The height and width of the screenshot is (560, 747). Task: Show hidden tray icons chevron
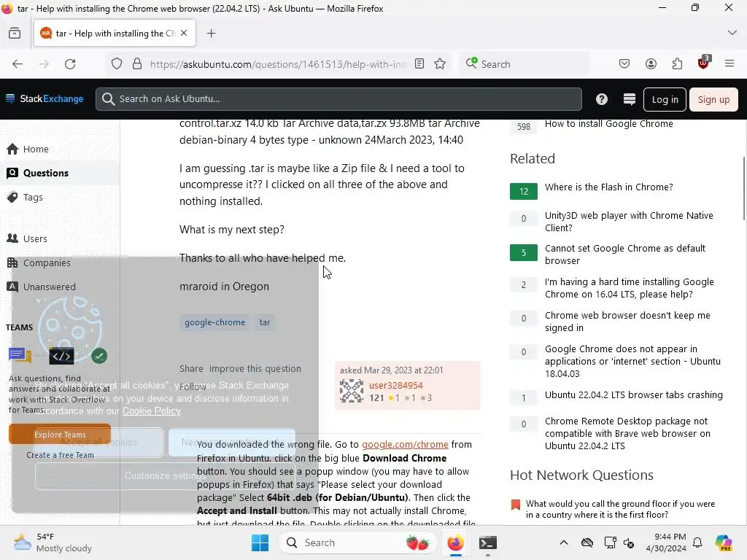click(x=564, y=542)
